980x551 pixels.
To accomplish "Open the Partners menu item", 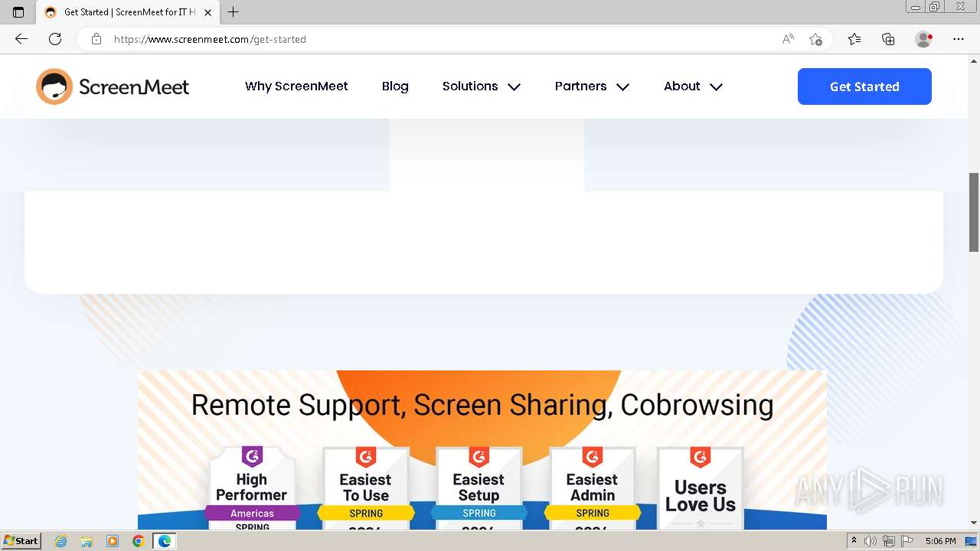I will (x=580, y=86).
